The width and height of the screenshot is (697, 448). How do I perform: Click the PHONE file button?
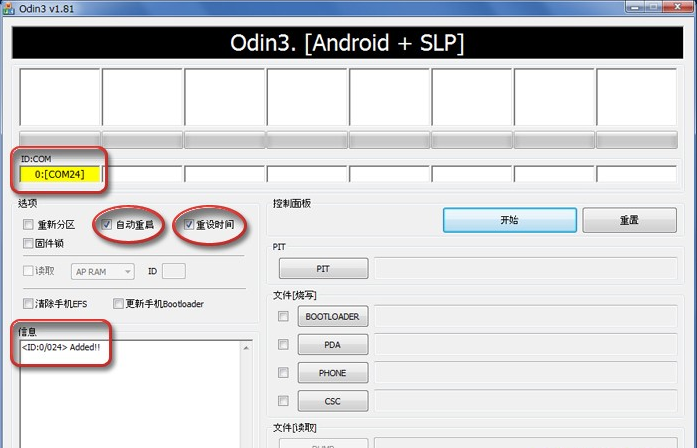[333, 372]
